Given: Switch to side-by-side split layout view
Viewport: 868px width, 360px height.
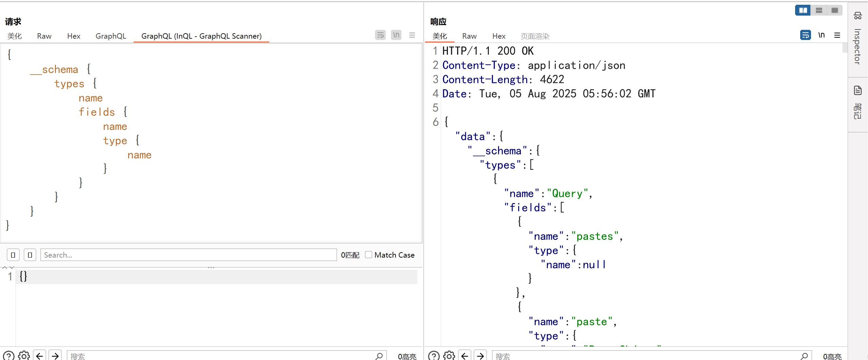Looking at the screenshot, I should coord(803,10).
